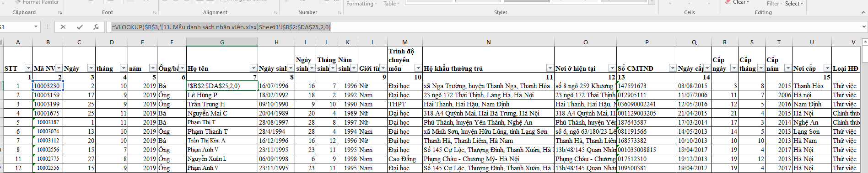Open Number format dialog launcher

click(x=340, y=13)
